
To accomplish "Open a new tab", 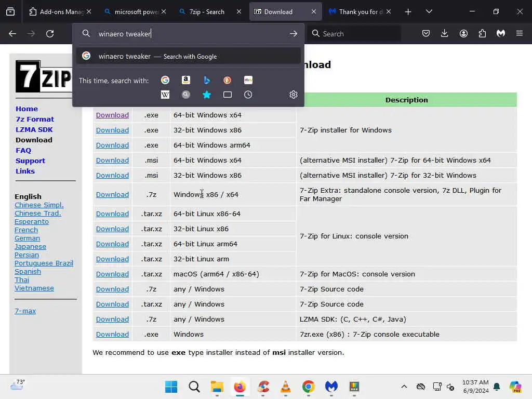I will [x=408, y=12].
